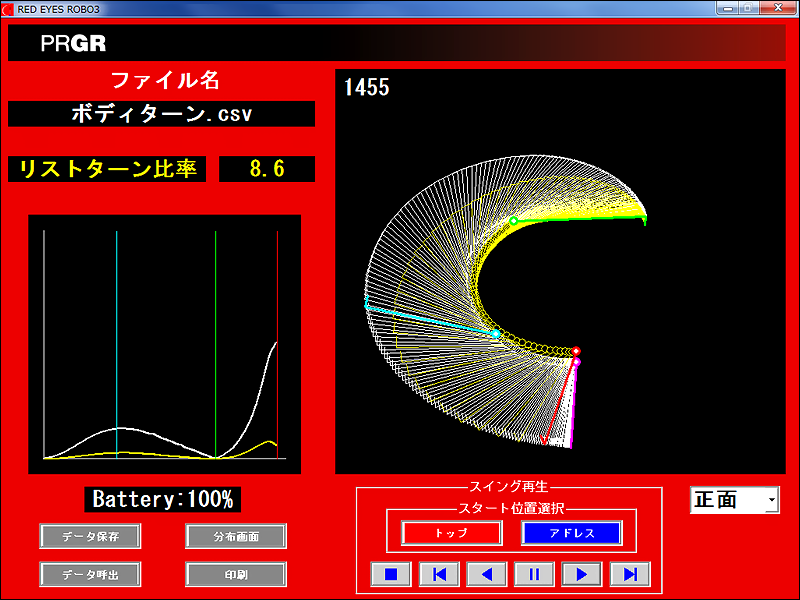The image size is (800, 600).
Task: Click the wrist-turn line graph panel
Action: coord(164,343)
